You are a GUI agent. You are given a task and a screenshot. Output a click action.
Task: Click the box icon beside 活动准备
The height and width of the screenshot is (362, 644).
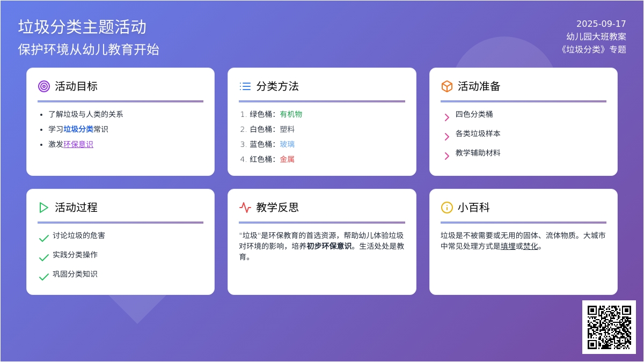point(447,86)
